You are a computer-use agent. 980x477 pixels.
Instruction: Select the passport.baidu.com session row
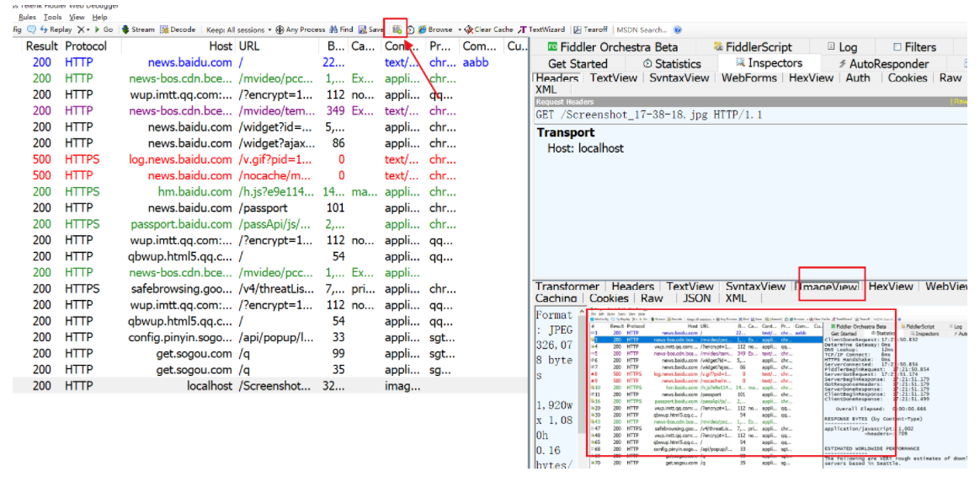(270, 224)
